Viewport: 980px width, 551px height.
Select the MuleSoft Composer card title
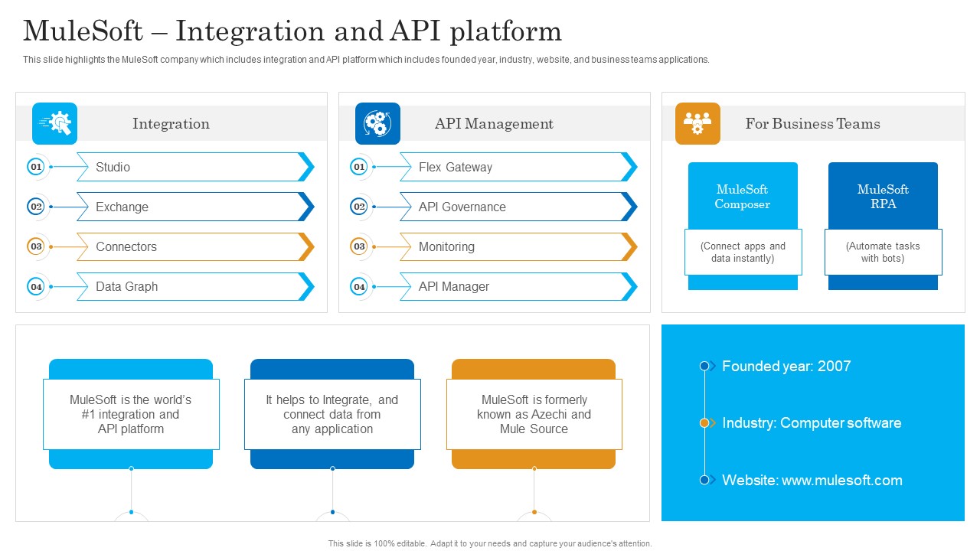743,197
